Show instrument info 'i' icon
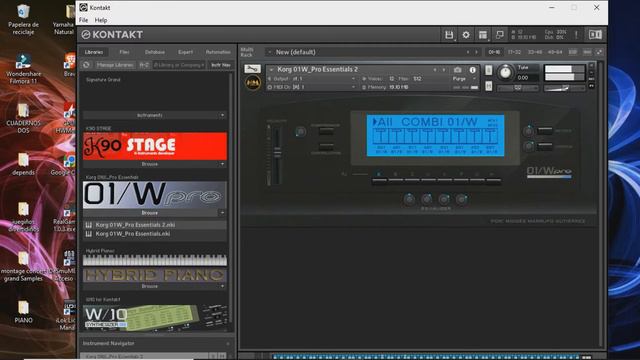Viewport: 640px width, 360px height. click(x=473, y=70)
